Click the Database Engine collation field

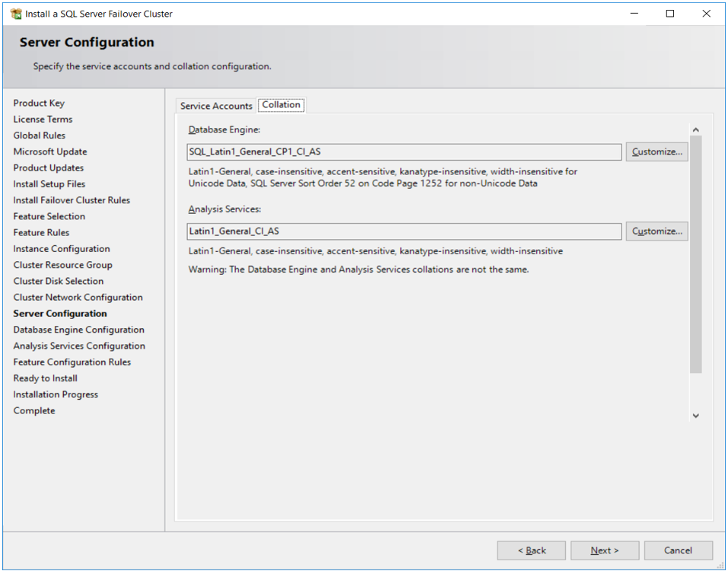point(404,152)
